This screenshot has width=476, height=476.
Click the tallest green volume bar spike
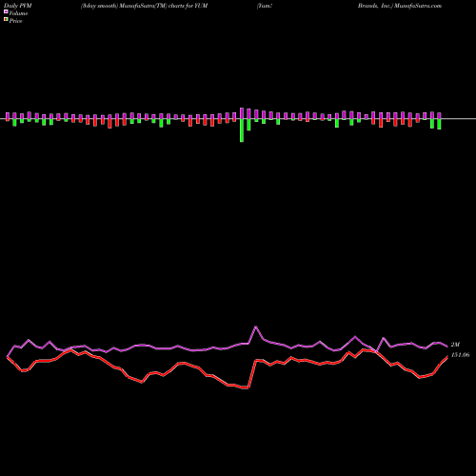pos(242,130)
